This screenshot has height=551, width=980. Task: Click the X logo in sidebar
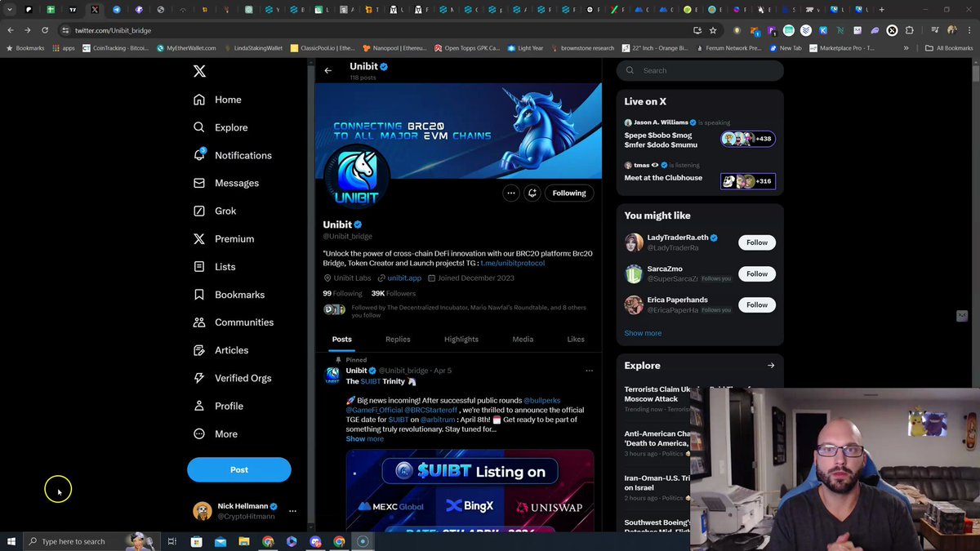click(x=199, y=71)
